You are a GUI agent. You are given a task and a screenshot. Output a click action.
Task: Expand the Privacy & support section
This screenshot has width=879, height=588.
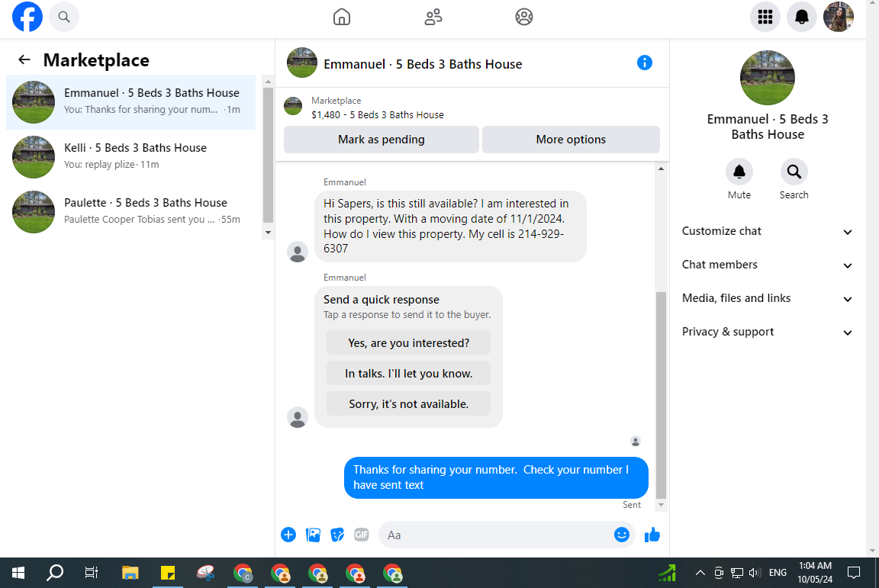[767, 333]
